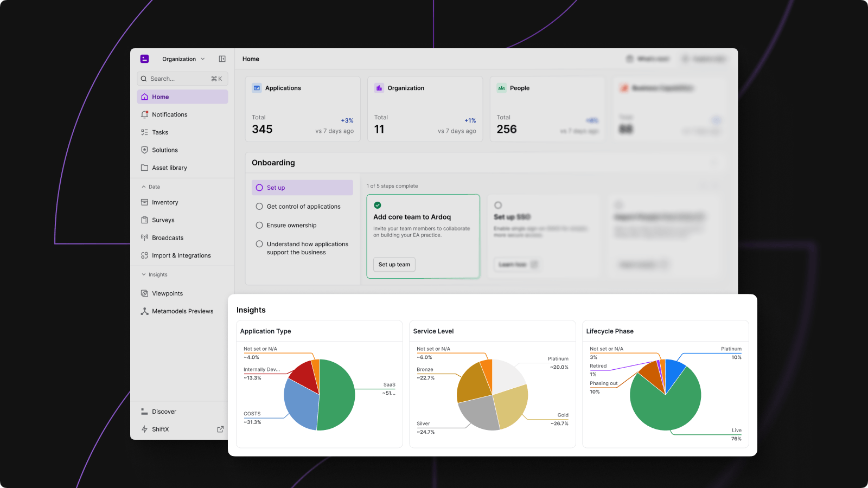Open the Tasks list icon
Image resolution: width=868 pixels, height=488 pixels.
(x=145, y=132)
